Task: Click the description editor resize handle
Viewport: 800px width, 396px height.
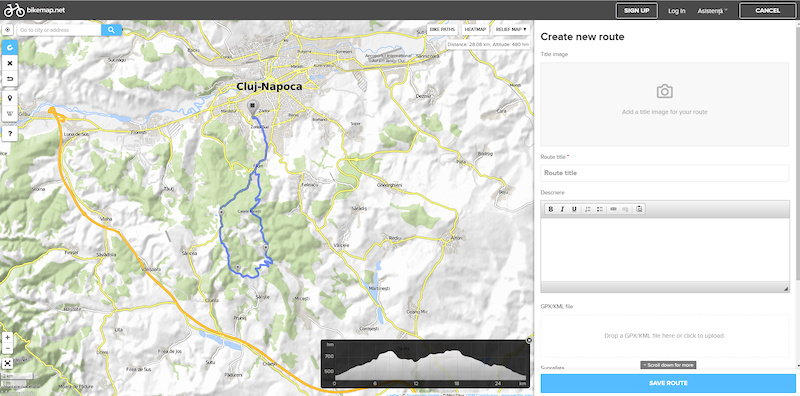Action: click(x=786, y=289)
